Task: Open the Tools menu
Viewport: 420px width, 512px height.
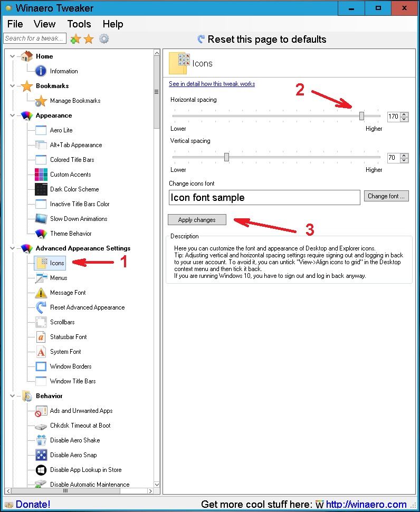Action: tap(79, 24)
